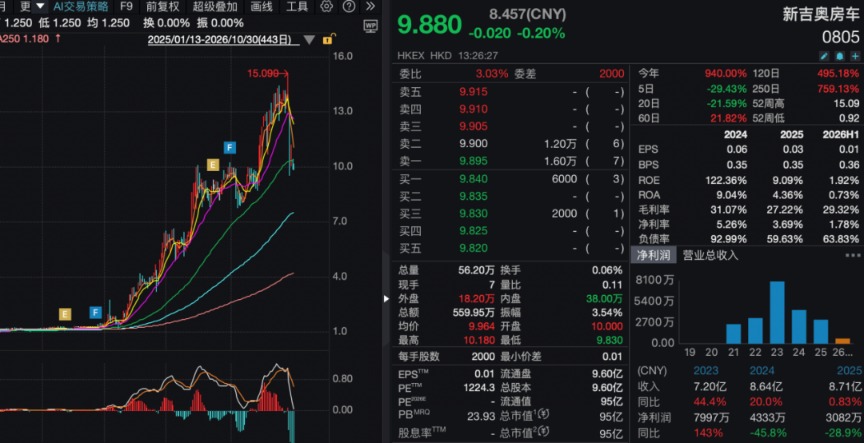The image size is (864, 443).
Task: Toggle the yellow date range lock
Action: pos(328,39)
